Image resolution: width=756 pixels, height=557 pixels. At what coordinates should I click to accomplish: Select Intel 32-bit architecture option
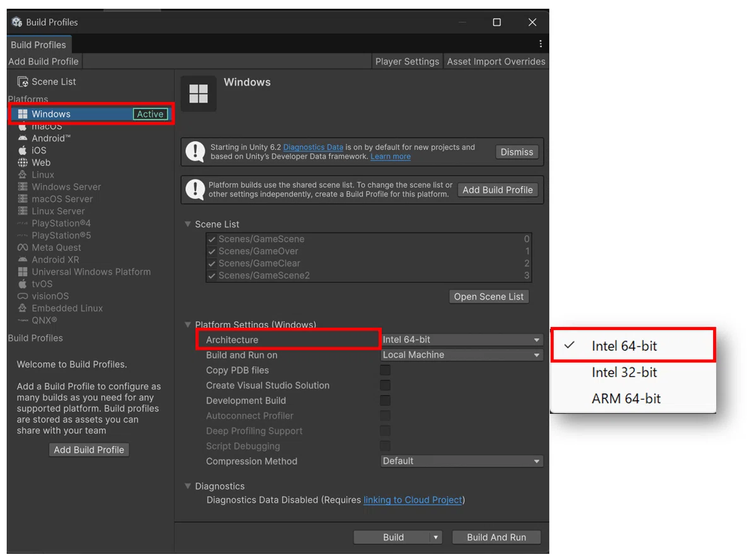coord(634,372)
